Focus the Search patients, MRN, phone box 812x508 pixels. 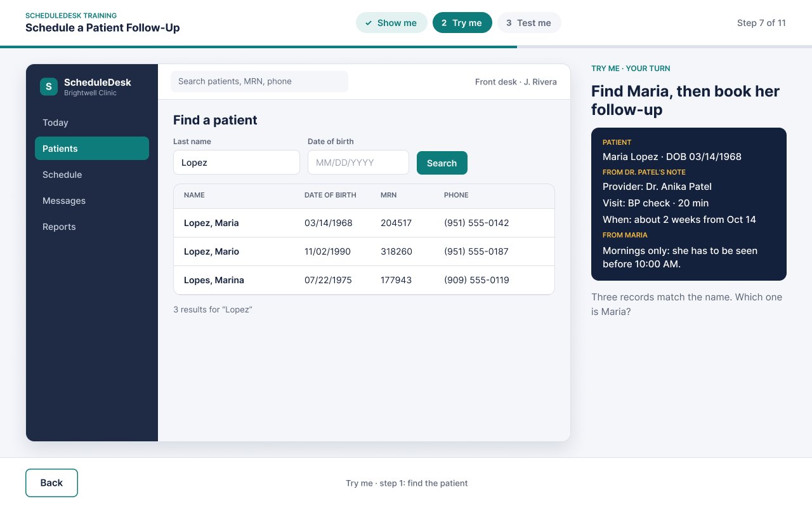click(259, 81)
